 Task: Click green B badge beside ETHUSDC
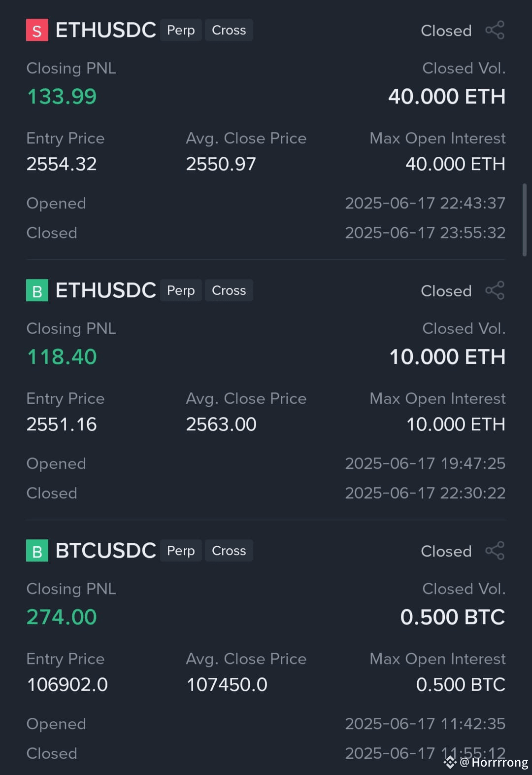[37, 290]
